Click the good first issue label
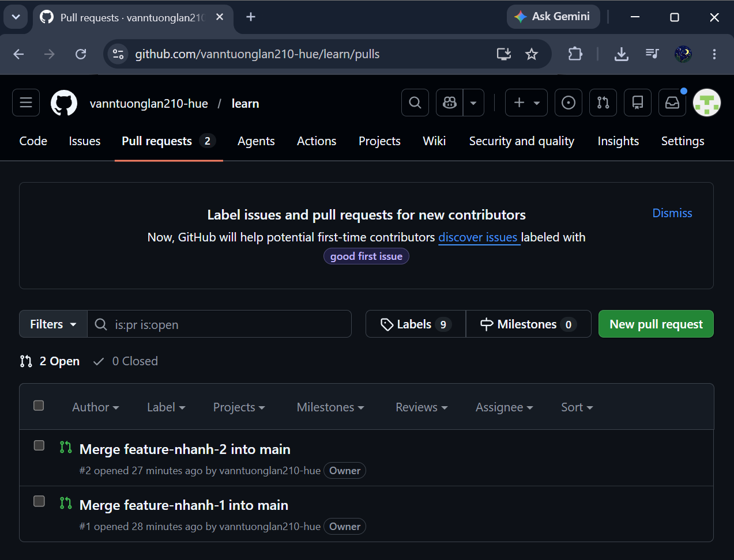The image size is (734, 560). 366,256
